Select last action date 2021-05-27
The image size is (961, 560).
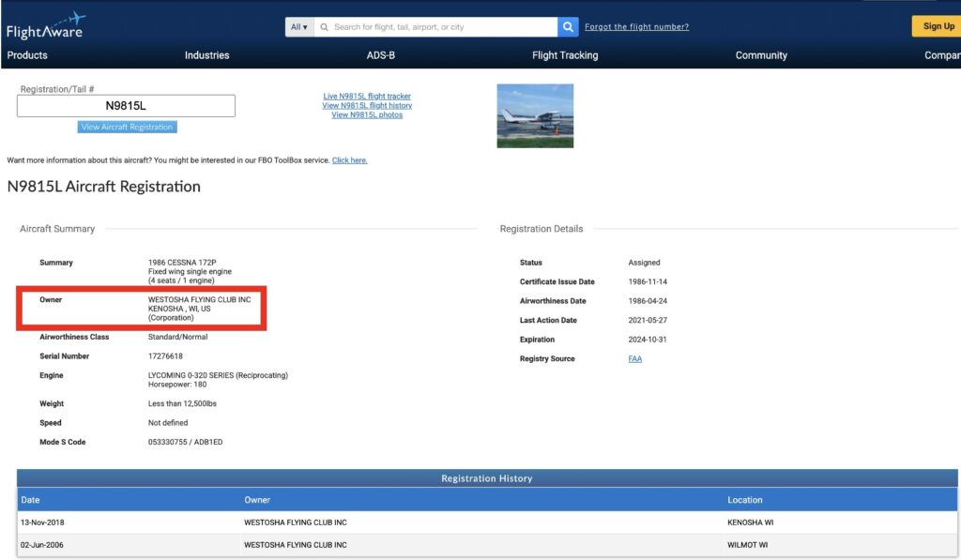648,321
